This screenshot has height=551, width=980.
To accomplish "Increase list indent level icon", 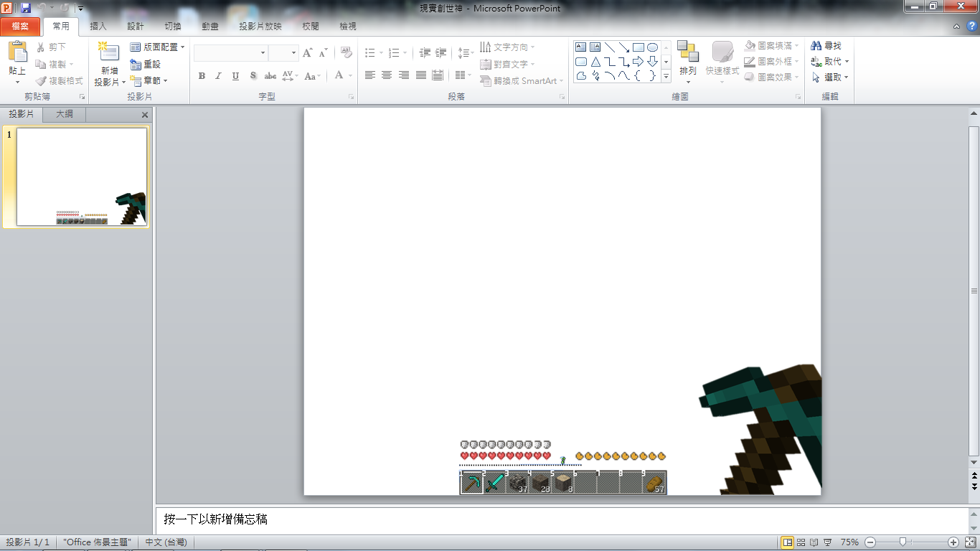I will [x=441, y=53].
